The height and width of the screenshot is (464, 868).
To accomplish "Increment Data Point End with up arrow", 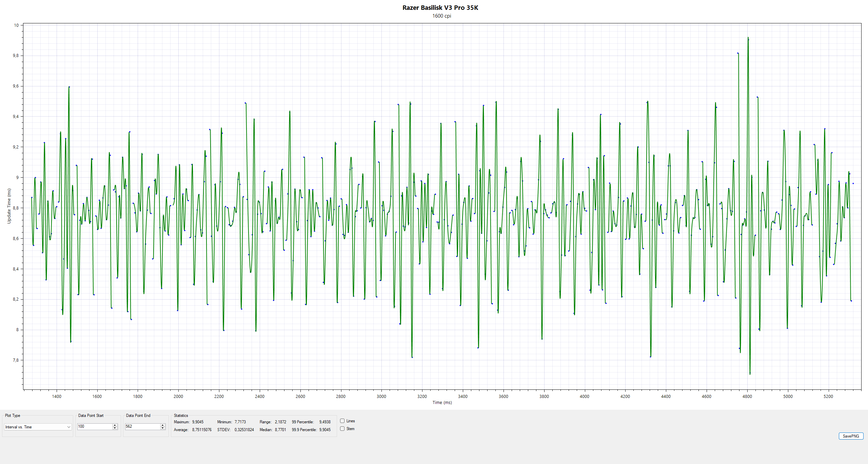I will click(163, 425).
